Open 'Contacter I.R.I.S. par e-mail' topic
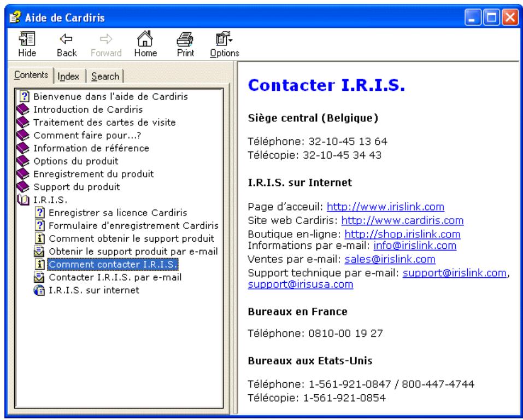 click(115, 277)
